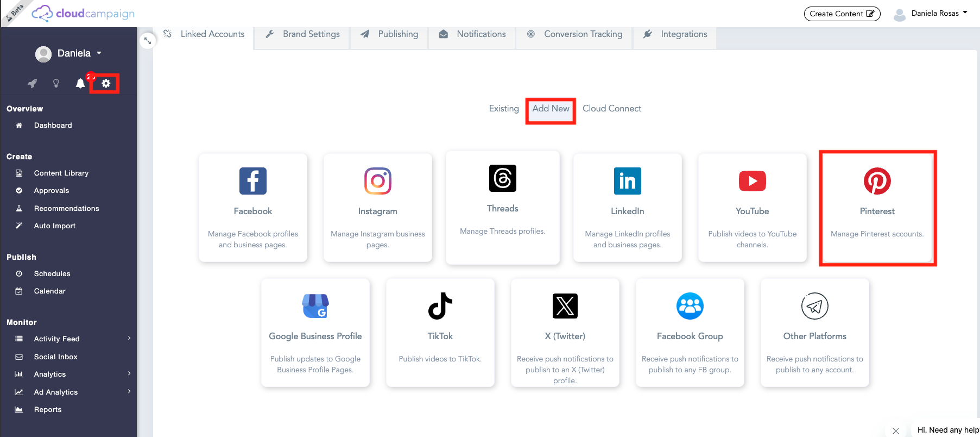
Task: Click the 'Hi. Need any help' chat bubble
Action: [947, 430]
